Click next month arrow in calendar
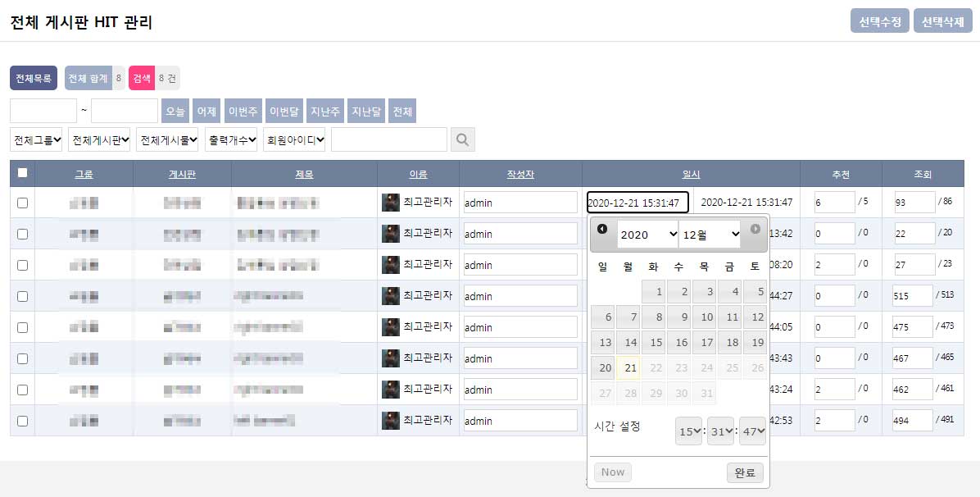This screenshot has width=980, height=497. [755, 230]
